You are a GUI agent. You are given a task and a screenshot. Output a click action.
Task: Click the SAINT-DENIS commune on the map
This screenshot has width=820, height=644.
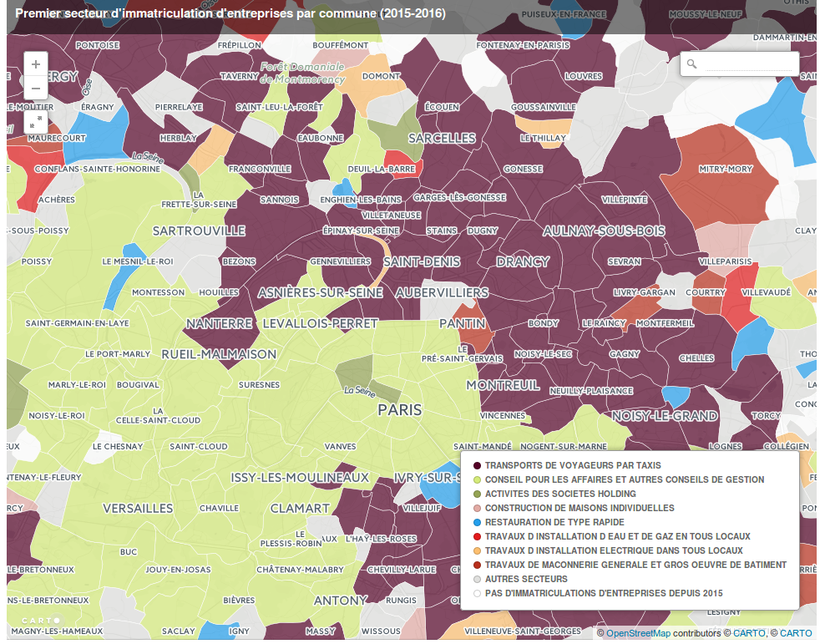click(x=422, y=261)
